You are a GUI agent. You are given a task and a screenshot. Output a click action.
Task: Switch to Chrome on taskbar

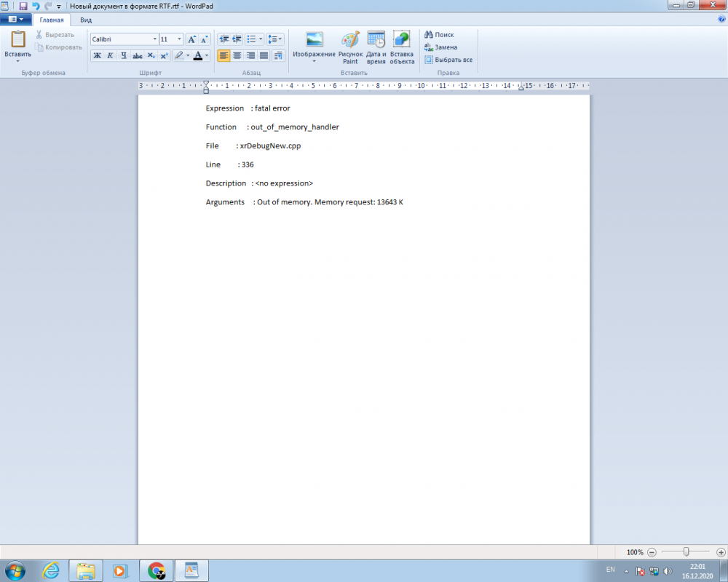pos(157,570)
